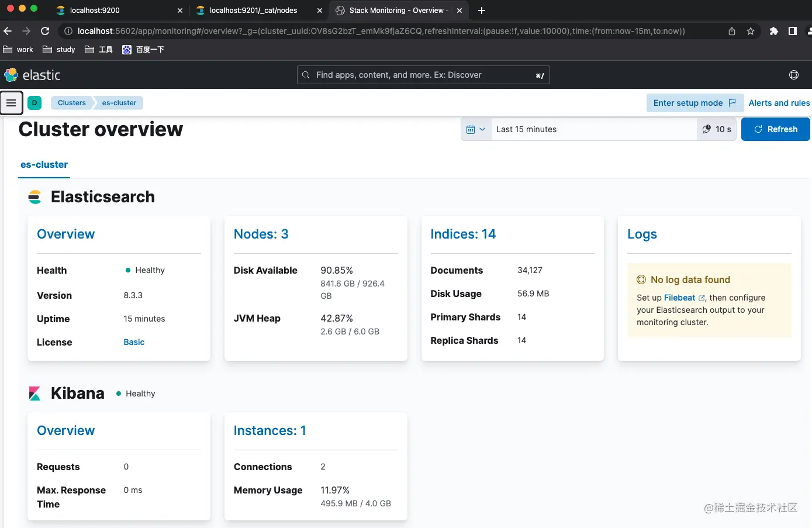
Task: Click the Uptime value 15 minutes
Action: tap(144, 319)
